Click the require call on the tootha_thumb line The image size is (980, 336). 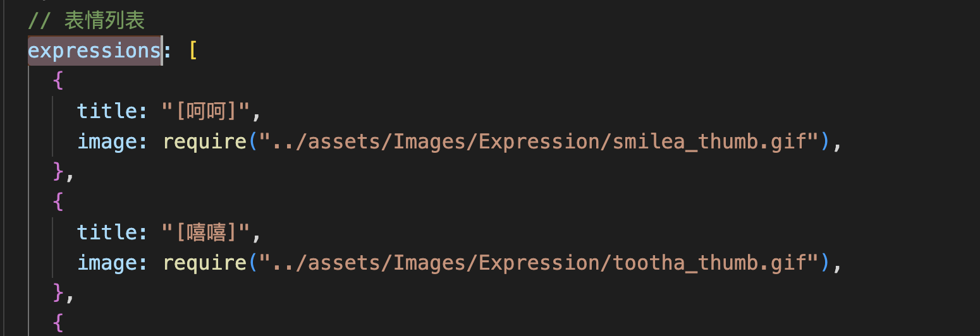point(205,263)
